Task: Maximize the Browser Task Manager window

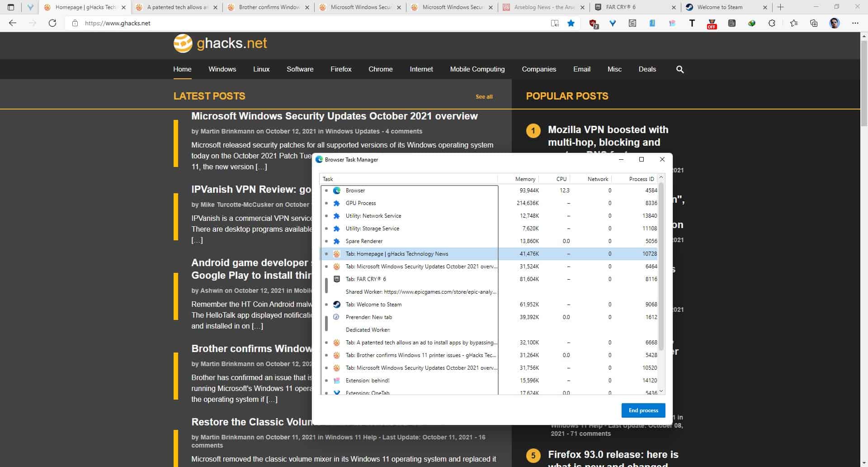Action: [641, 159]
